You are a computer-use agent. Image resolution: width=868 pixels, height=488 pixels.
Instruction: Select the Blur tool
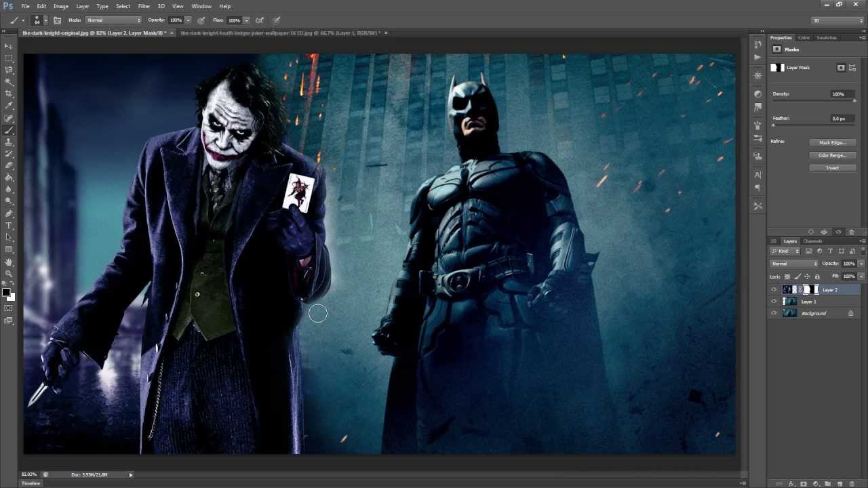9,189
